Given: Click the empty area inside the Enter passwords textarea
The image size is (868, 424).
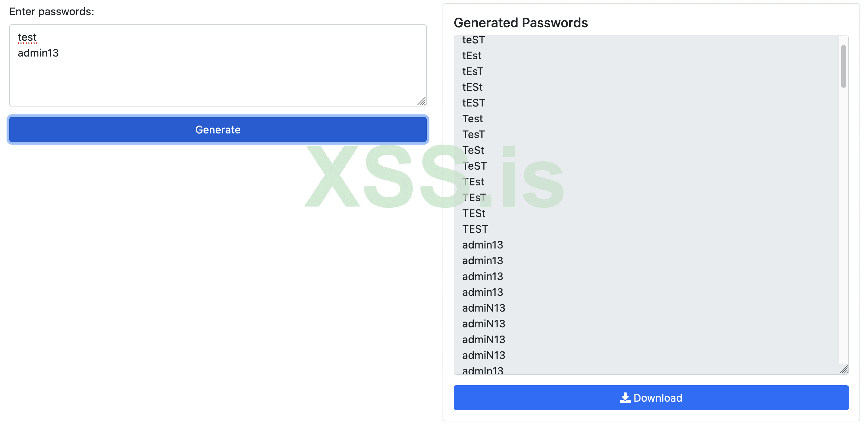Looking at the screenshot, I should coord(218,81).
